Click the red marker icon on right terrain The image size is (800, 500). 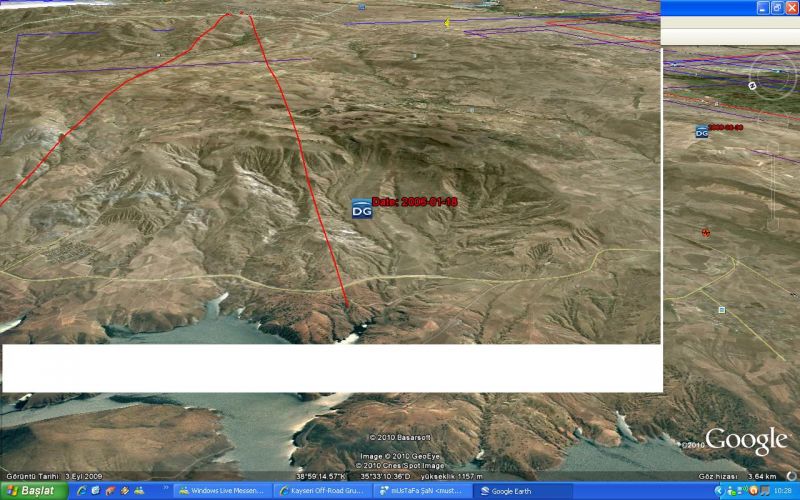(706, 232)
